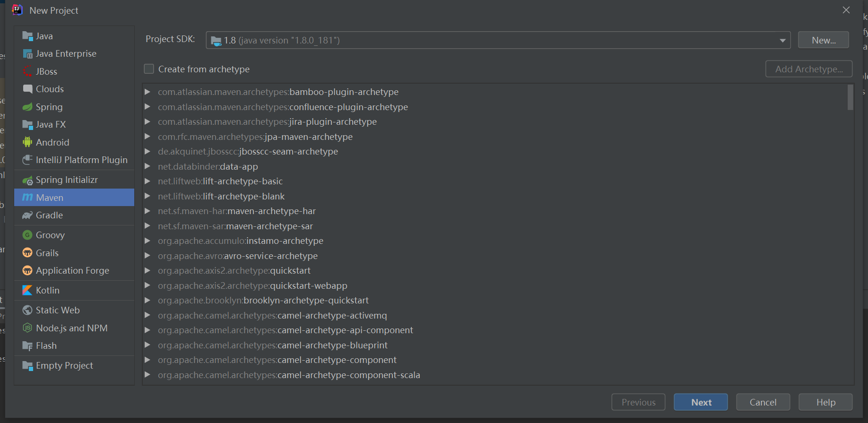The height and width of the screenshot is (423, 868).
Task: Click the Node.js and NPM icon
Action: point(27,328)
